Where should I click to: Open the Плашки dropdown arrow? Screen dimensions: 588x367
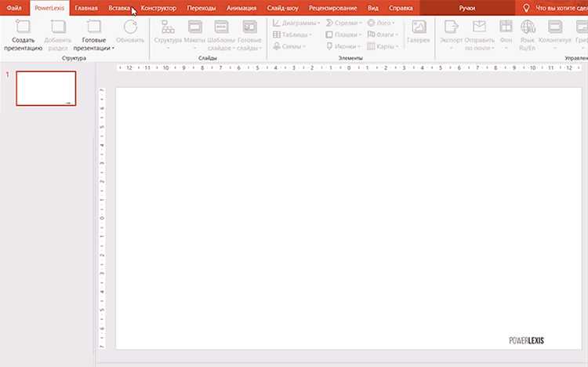(x=360, y=35)
